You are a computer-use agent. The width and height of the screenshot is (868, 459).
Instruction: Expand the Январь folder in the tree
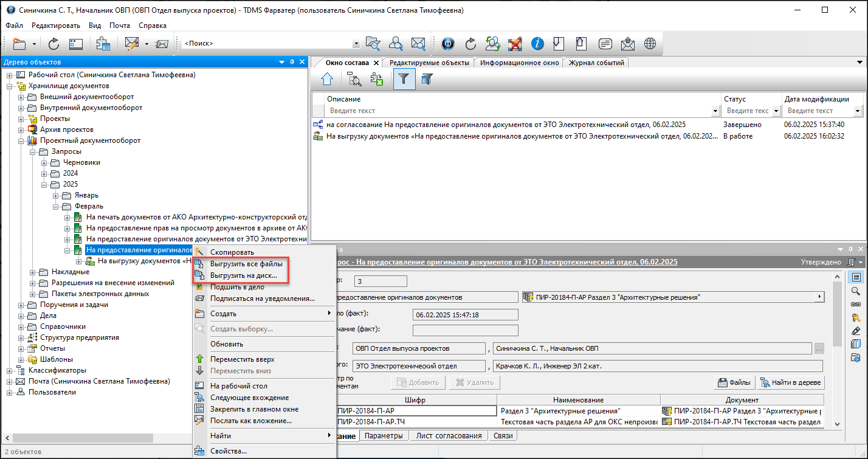55,195
